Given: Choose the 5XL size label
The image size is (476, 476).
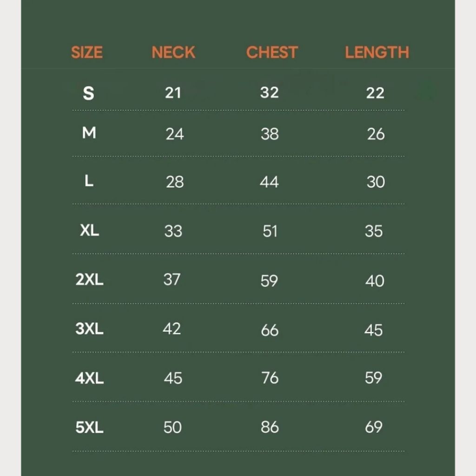Looking at the screenshot, I should coord(89,427).
